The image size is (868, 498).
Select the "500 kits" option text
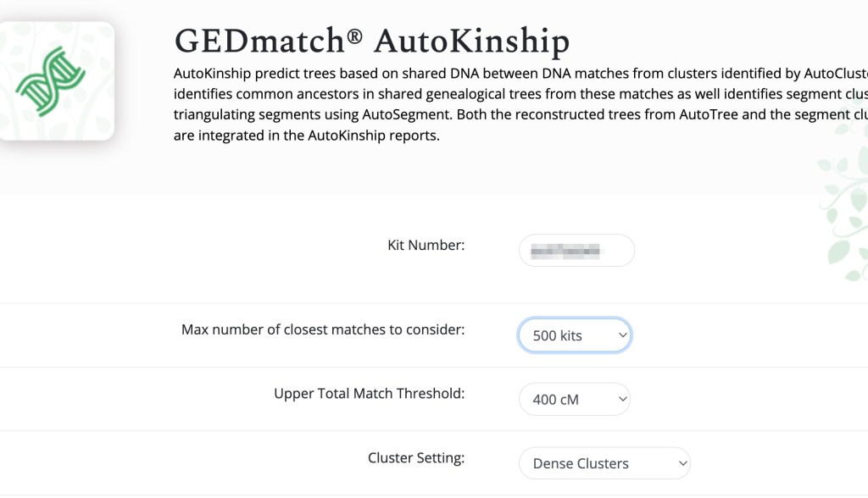click(x=557, y=335)
